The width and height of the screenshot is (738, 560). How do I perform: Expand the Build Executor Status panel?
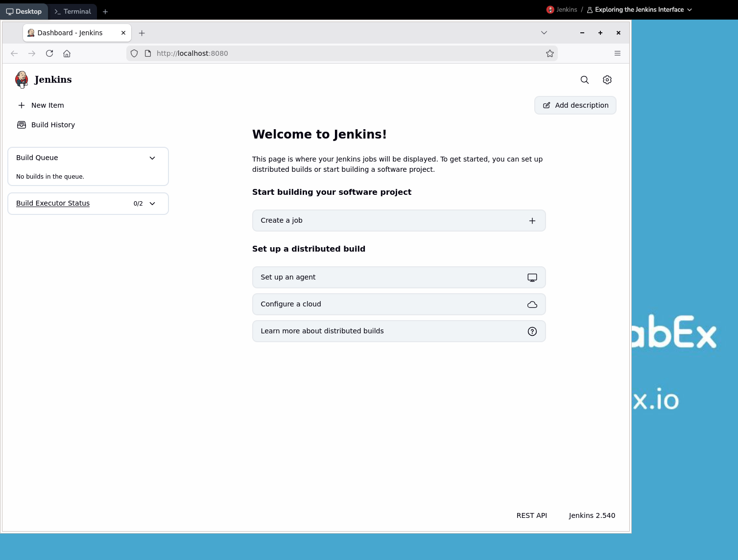pyautogui.click(x=152, y=203)
